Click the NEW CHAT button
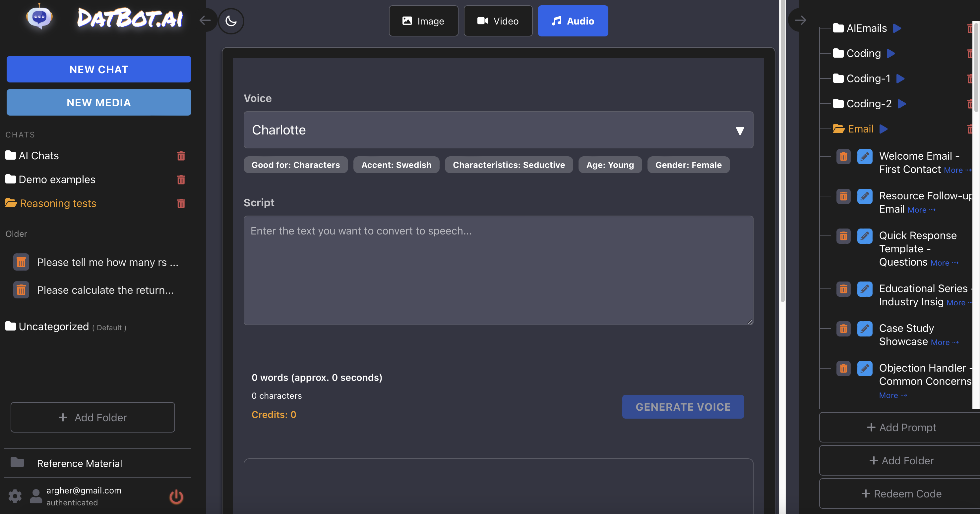Image resolution: width=980 pixels, height=514 pixels. coord(98,70)
